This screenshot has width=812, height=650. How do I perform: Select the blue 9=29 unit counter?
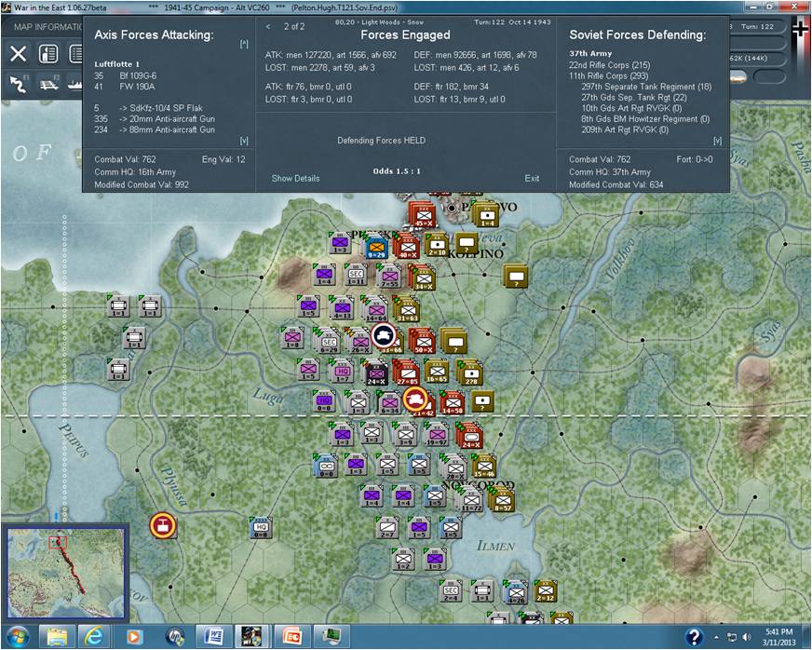[x=376, y=246]
